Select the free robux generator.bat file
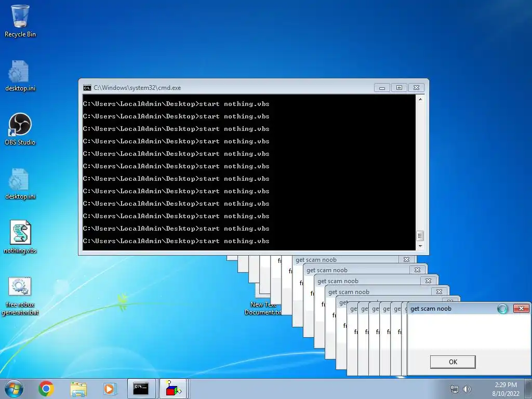 (20, 296)
